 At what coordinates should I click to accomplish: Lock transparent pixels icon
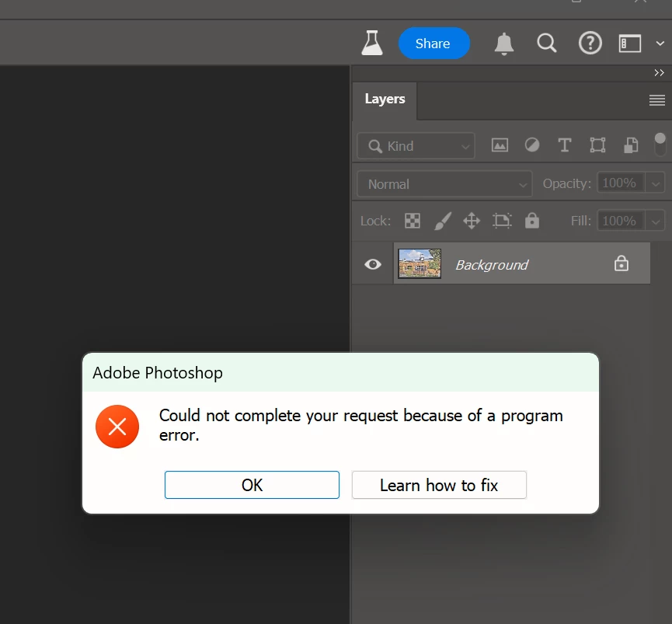tap(413, 221)
